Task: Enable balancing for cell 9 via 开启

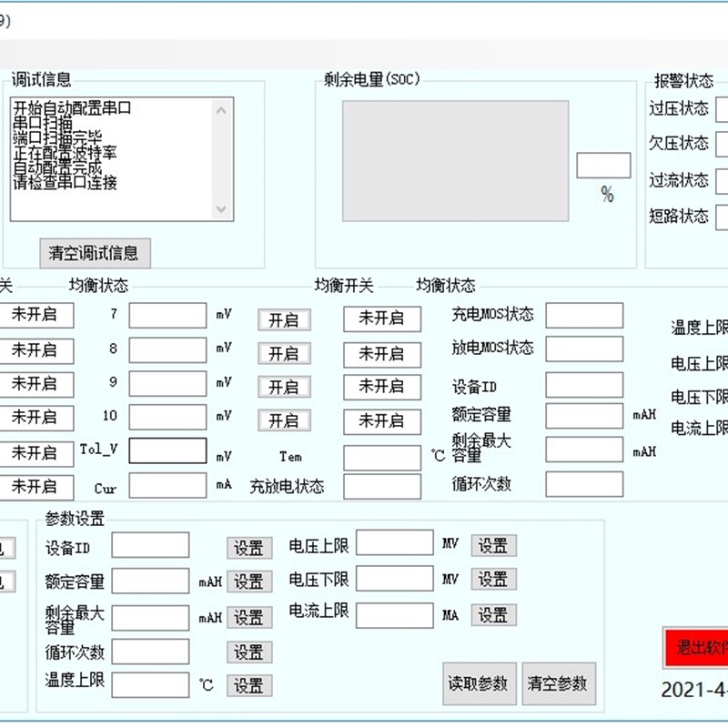Action: (x=283, y=387)
